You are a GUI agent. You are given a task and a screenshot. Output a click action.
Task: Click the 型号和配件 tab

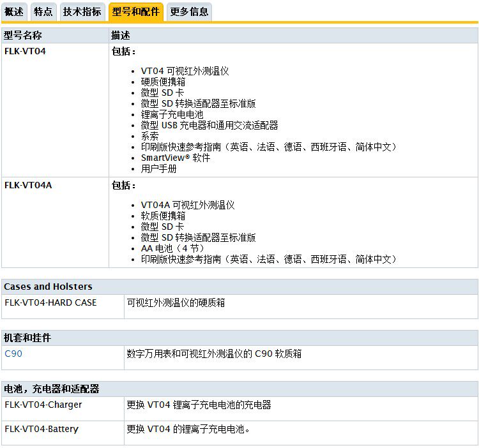tap(135, 12)
